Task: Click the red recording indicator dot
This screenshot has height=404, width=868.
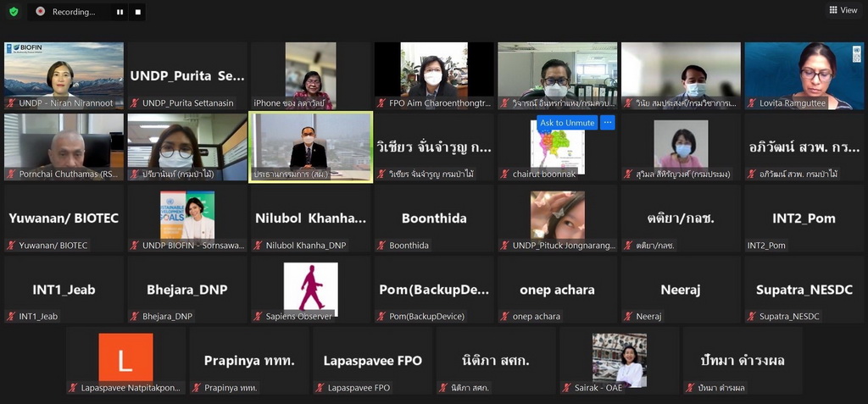Action: tap(40, 12)
